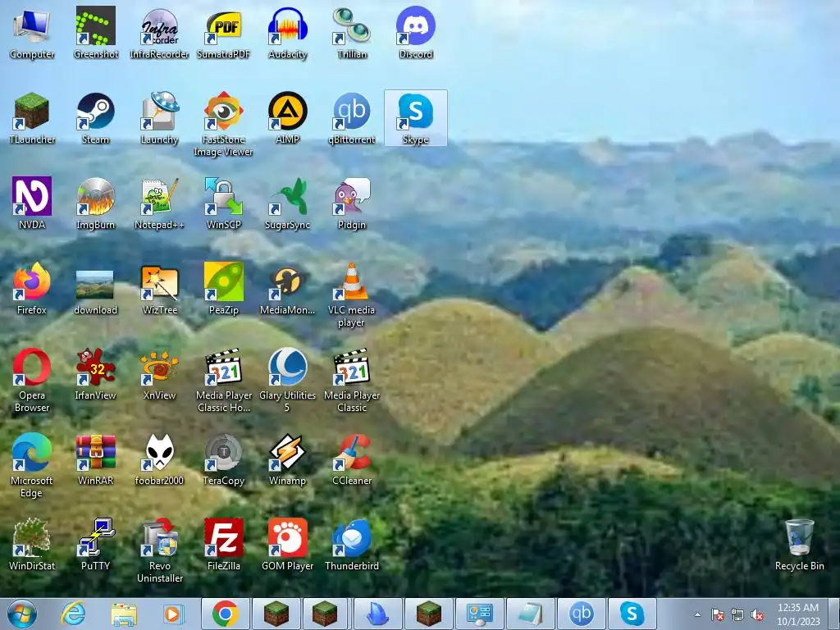Switch to the control panel taskbar window

click(479, 614)
